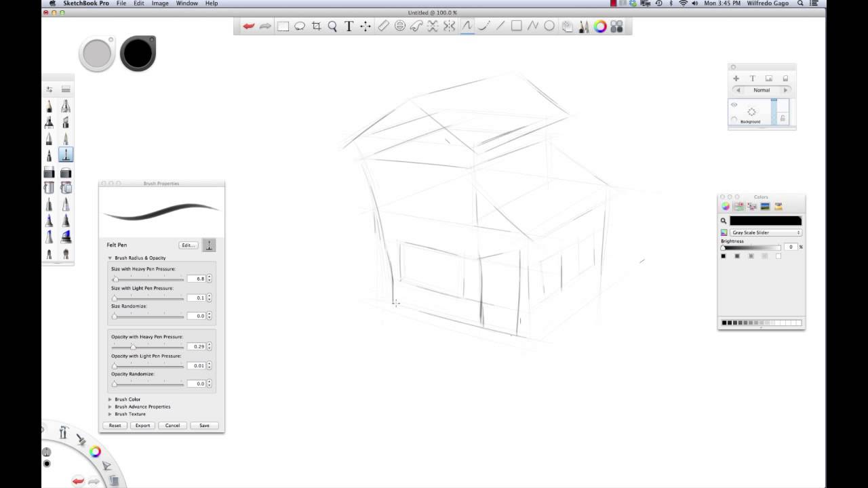Viewport: 868px width, 488px height.
Task: Toggle horizontal symmetry in toolbar
Action: (x=433, y=26)
